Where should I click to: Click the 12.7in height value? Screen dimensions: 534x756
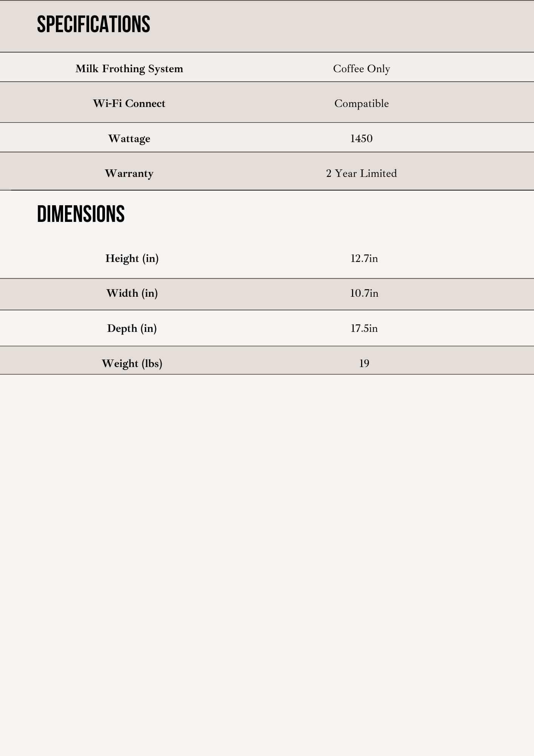364,259
